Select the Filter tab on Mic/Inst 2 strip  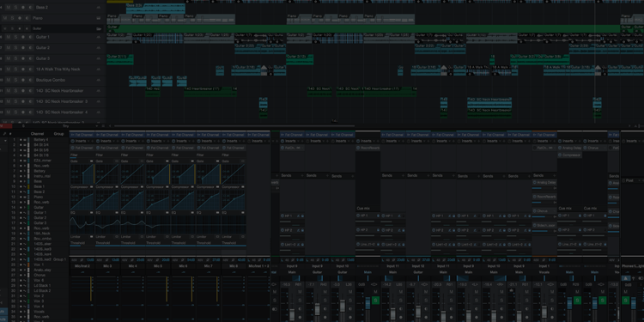pyautogui.click(x=74, y=155)
